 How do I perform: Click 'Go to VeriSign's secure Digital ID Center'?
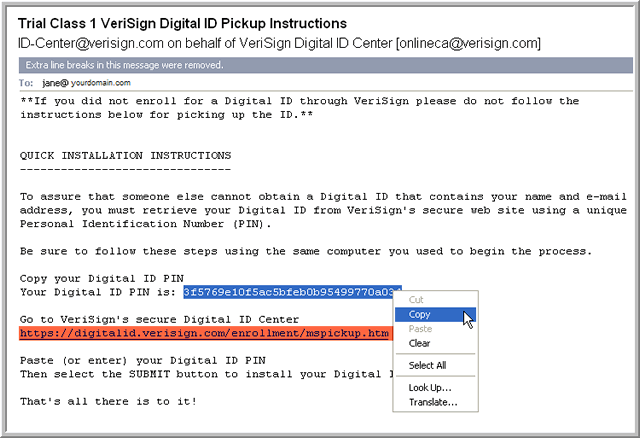click(x=159, y=319)
